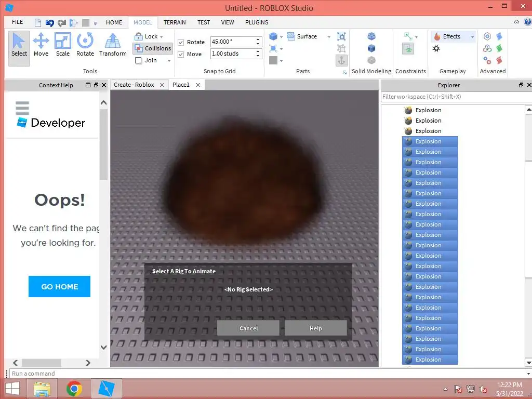Go to the VIEW ribbon tab
Image resolution: width=532 pixels, height=399 pixels.
(228, 22)
